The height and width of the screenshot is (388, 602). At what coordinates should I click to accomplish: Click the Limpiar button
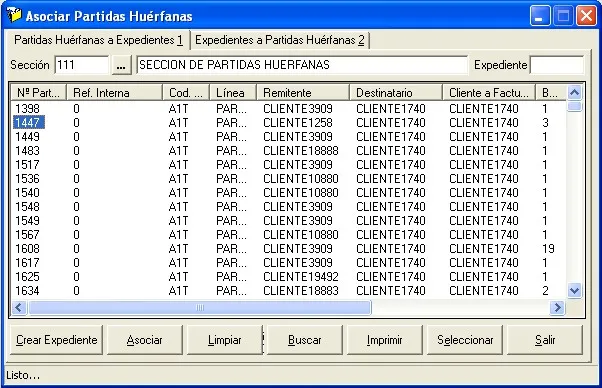tap(225, 340)
